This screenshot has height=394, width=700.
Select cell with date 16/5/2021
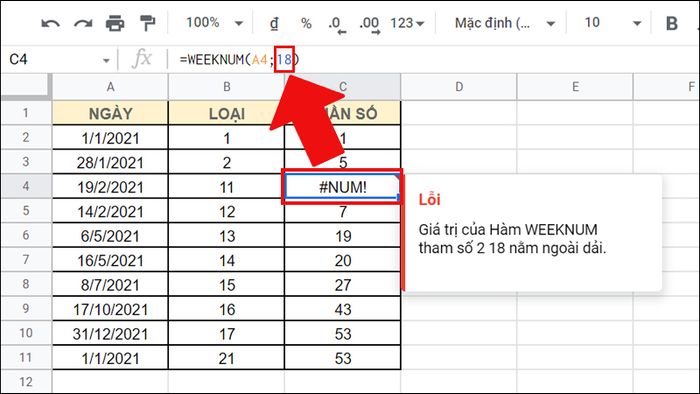click(x=110, y=260)
